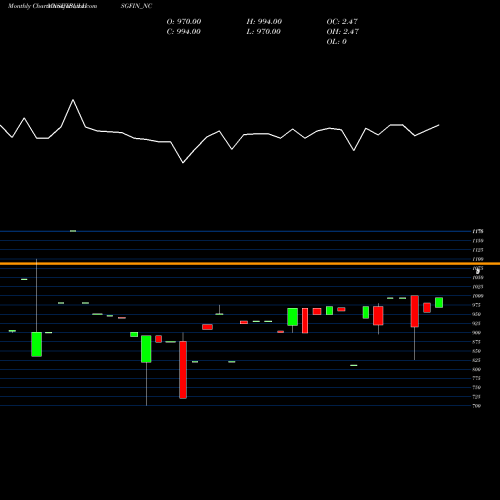Click the 1050 price axis label

478,277
